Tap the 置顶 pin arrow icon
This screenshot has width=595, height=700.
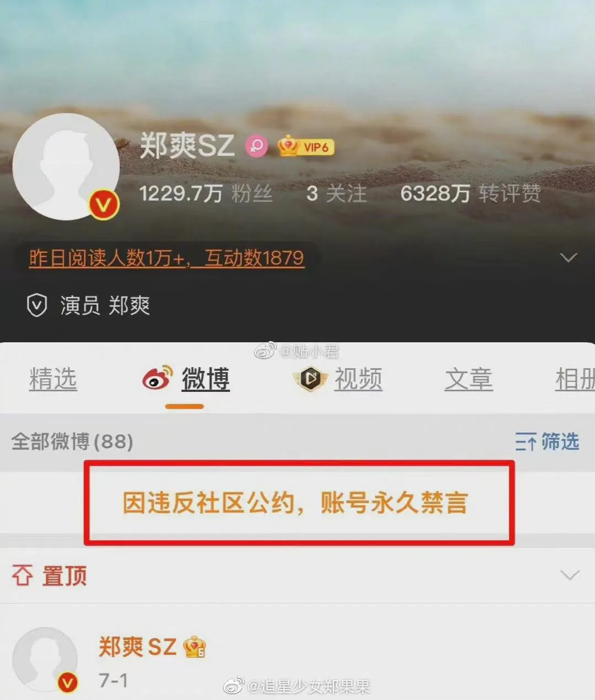coord(22,575)
